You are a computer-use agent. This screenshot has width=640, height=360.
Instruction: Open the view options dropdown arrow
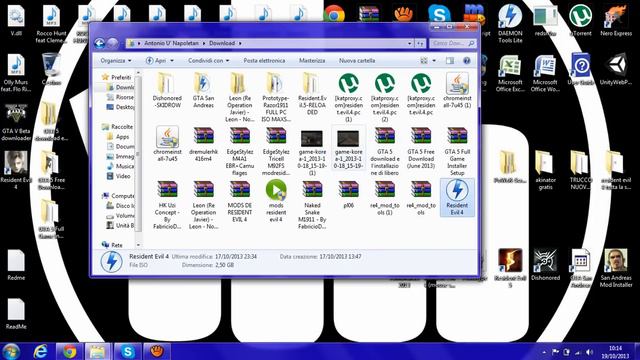pos(434,60)
